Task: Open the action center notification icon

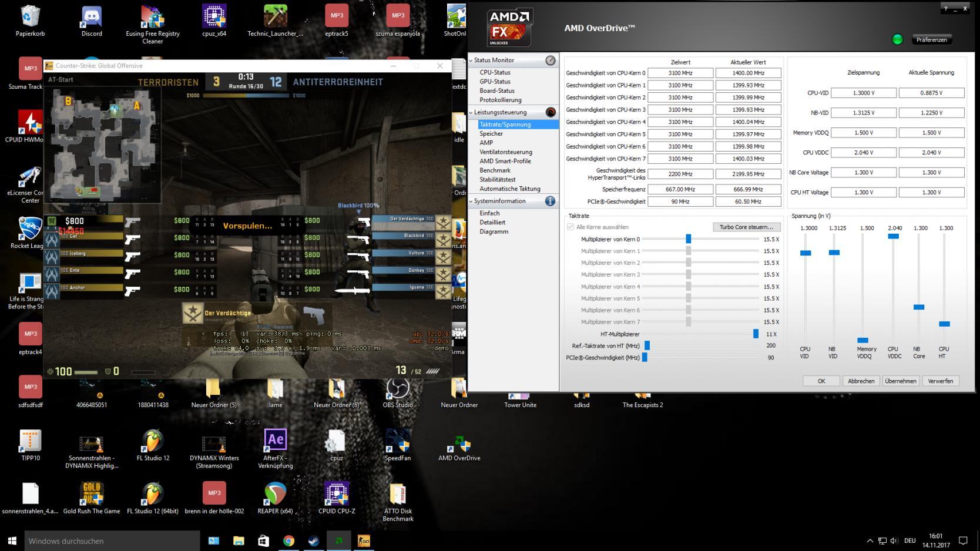Action: (x=963, y=540)
